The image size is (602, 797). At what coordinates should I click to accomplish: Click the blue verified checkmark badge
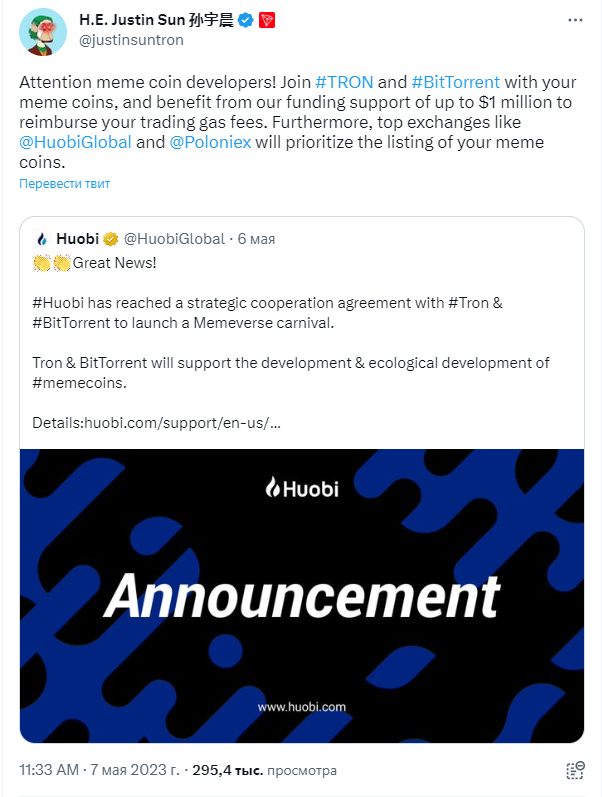(244, 20)
